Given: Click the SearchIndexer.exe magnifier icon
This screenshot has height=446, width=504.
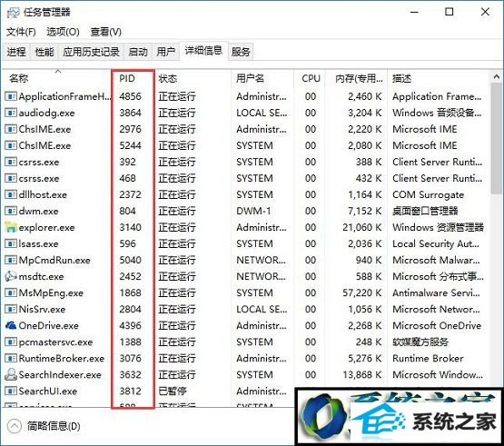Looking at the screenshot, I should 11,374.
